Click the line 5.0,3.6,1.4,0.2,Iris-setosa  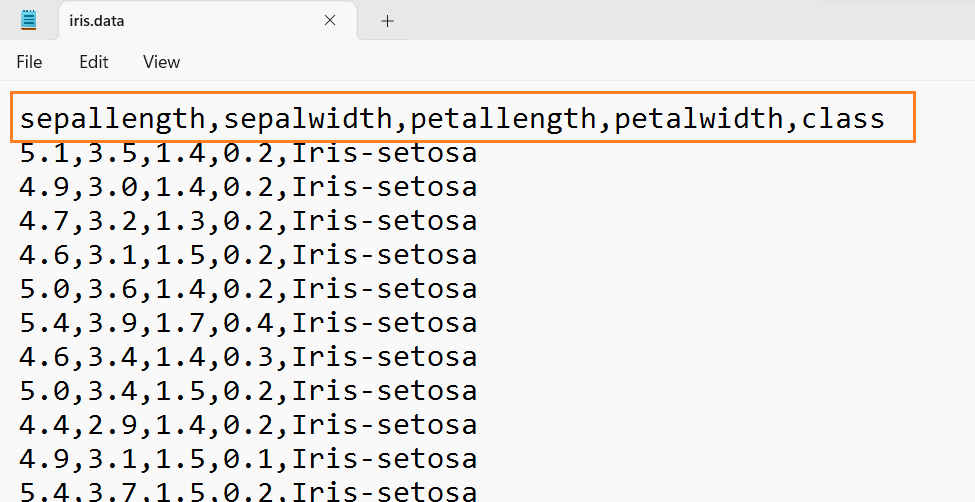[248, 289]
